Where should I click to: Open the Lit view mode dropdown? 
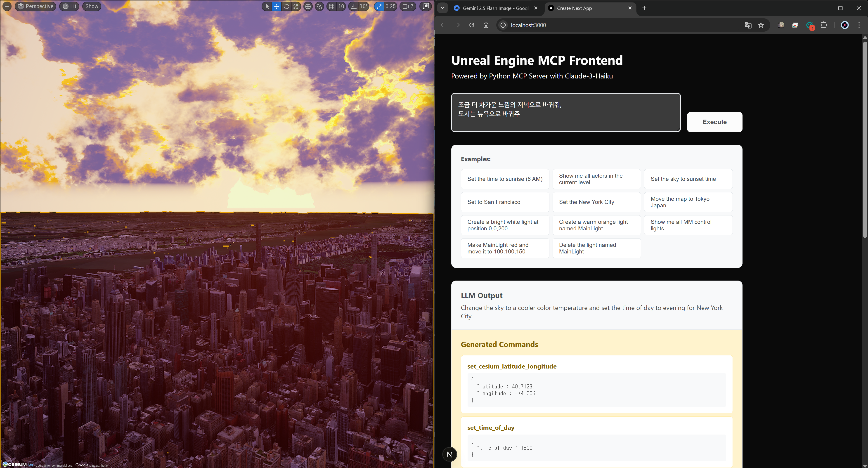[x=69, y=6]
